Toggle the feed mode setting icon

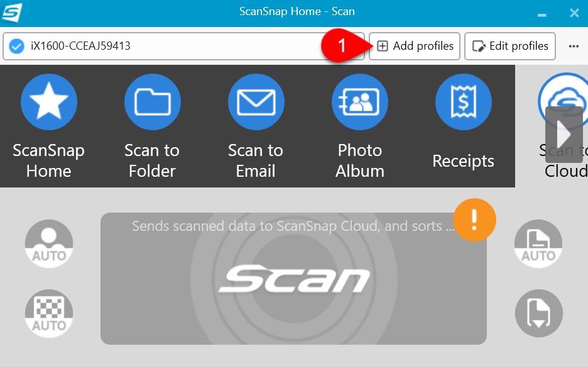coord(539,313)
